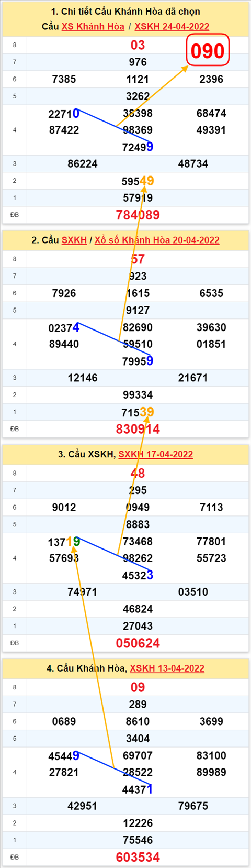Viewport: 251px width, 868px height.
Task: Click number 72499 in first table
Action: tap(138, 147)
